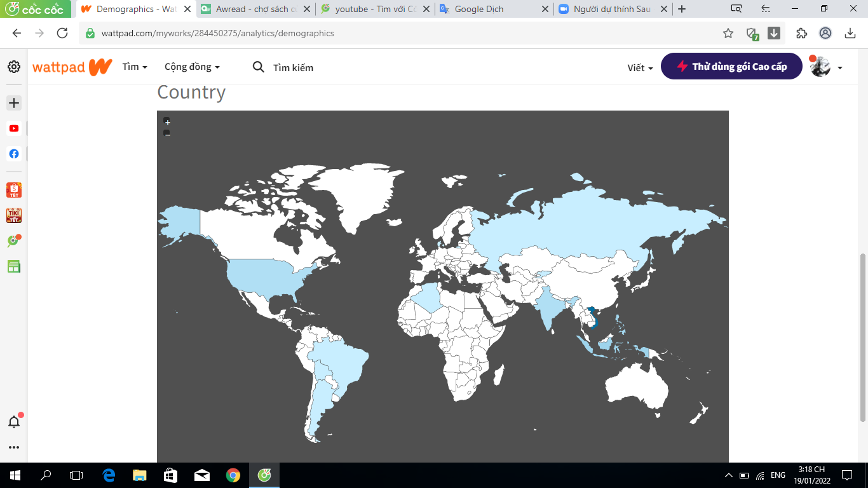Open the Viết dropdown menu
This screenshot has width=868, height=488.
click(x=640, y=67)
